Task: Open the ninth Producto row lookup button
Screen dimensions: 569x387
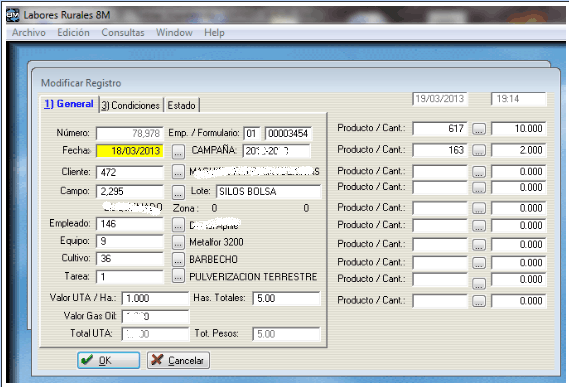Action: coord(479,284)
